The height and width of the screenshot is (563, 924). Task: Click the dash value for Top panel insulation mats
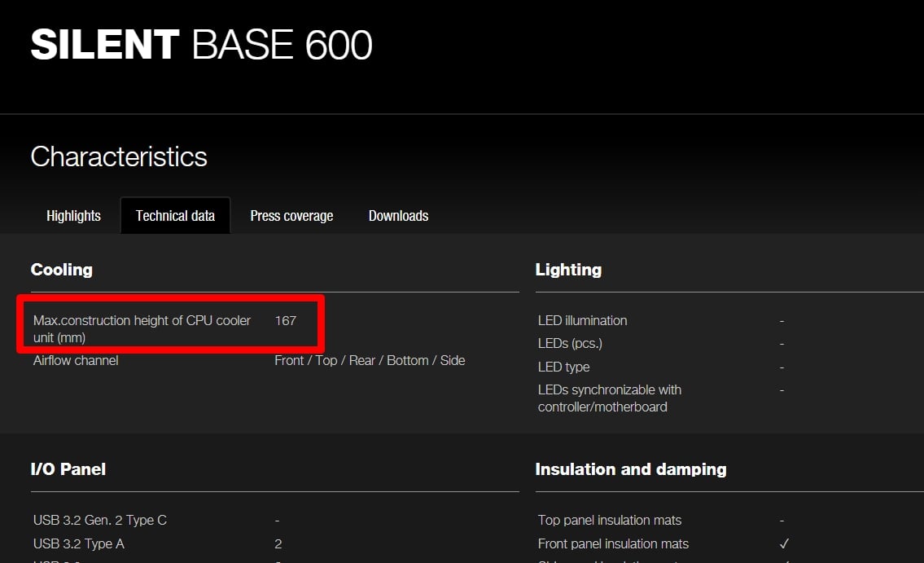(782, 521)
